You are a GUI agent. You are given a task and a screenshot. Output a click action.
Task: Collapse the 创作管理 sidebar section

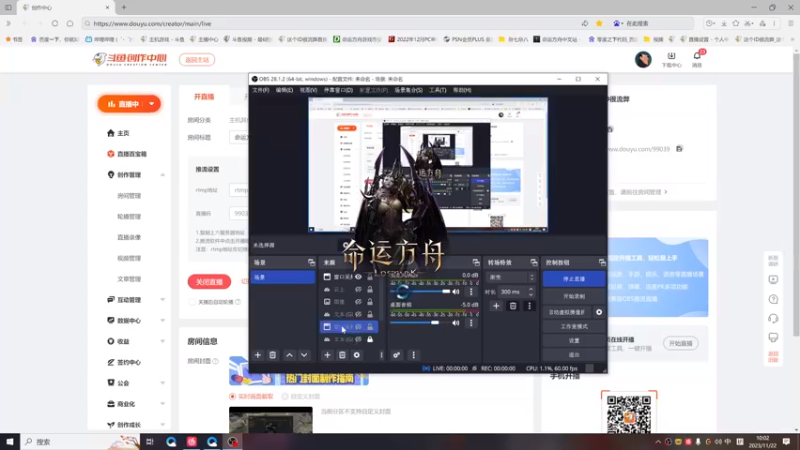[163, 175]
